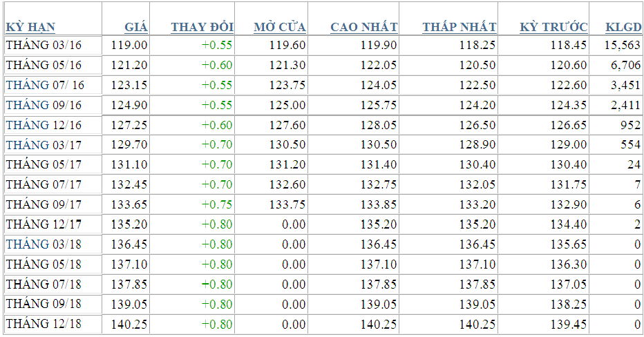Image resolution: width=644 pixels, height=337 pixels.
Task: Sort by the KLGD column header
Action: pos(623,28)
